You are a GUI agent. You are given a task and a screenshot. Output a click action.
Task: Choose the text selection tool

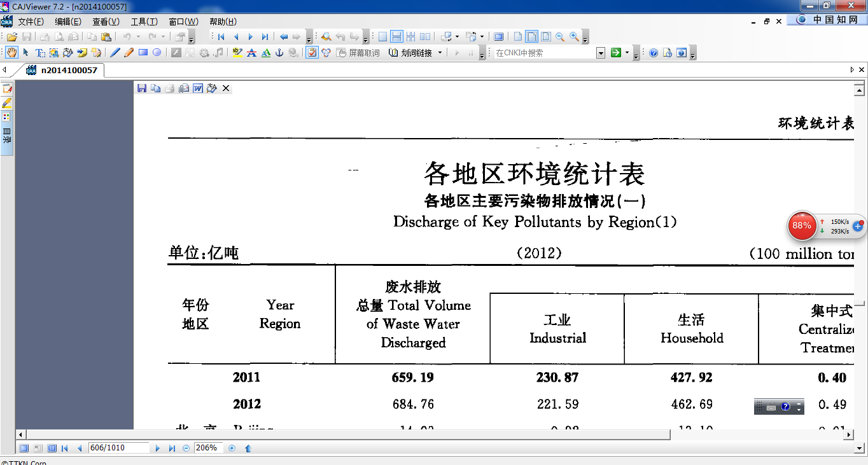[x=39, y=53]
